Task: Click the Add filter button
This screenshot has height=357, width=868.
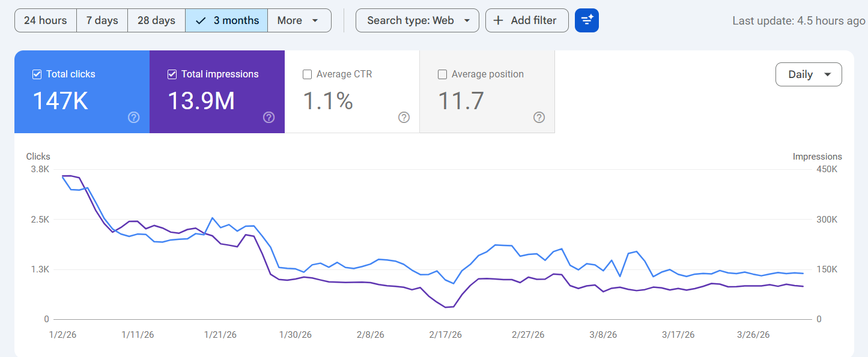Action: coord(527,20)
